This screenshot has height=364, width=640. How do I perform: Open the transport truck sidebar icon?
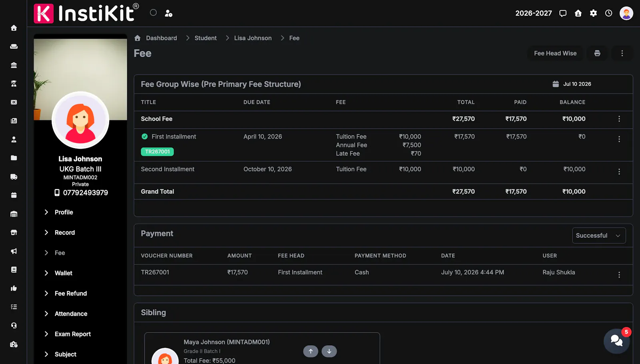(x=14, y=177)
